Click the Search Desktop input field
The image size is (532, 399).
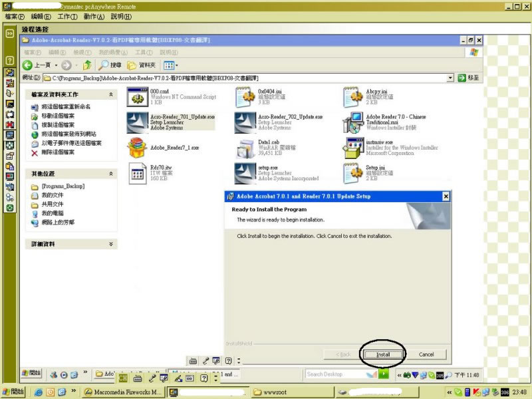coord(334,374)
